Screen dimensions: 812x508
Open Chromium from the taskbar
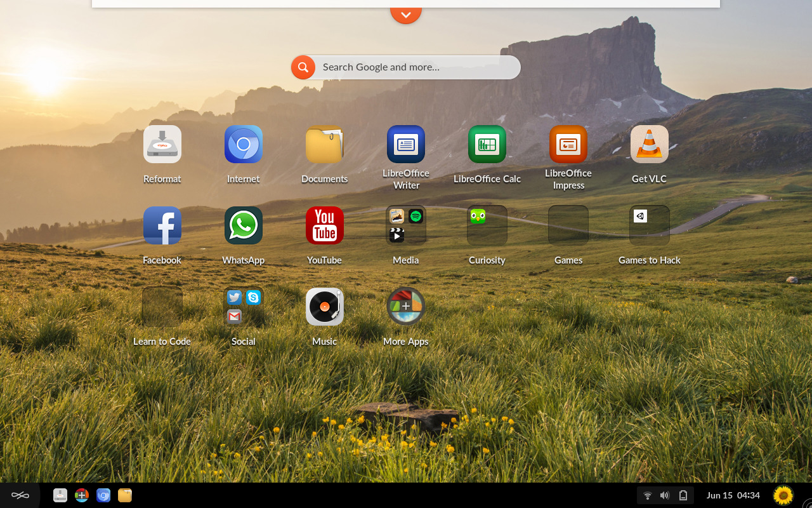[103, 495]
